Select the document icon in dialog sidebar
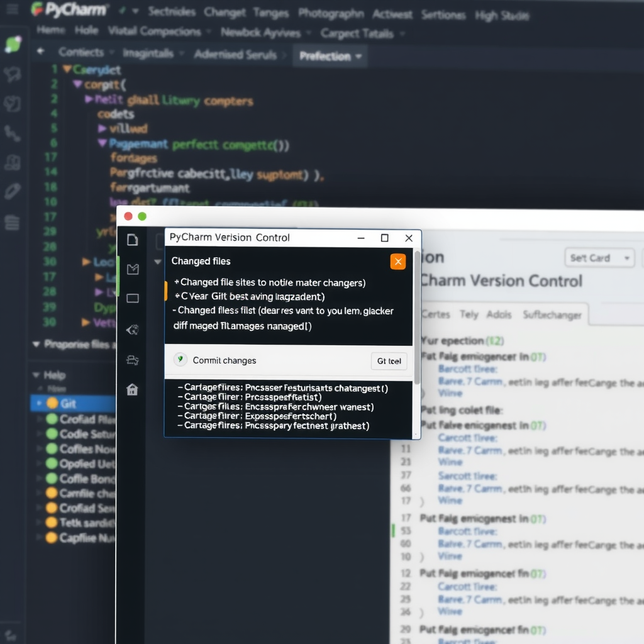The width and height of the screenshot is (644, 644). point(133,240)
